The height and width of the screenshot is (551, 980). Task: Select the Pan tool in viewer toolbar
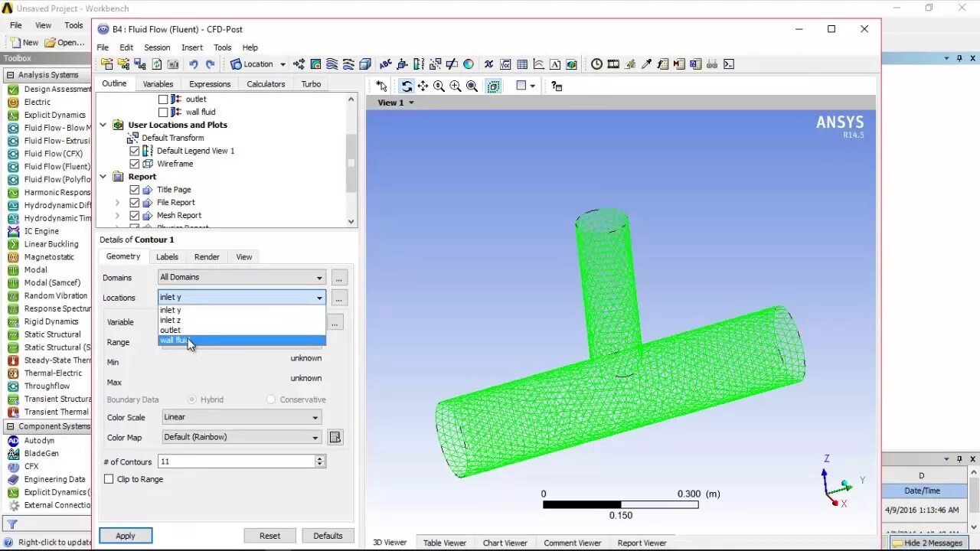[423, 86]
